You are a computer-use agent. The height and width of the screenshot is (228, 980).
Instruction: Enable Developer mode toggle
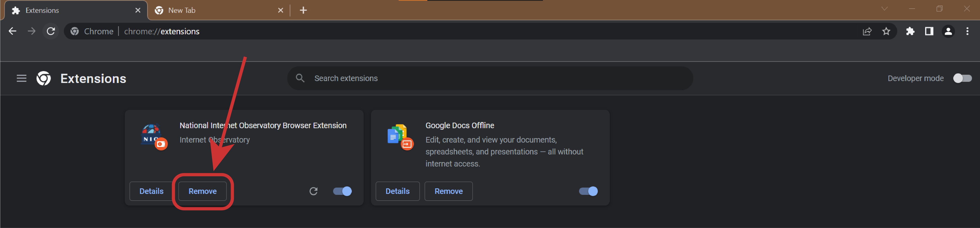pos(962,78)
